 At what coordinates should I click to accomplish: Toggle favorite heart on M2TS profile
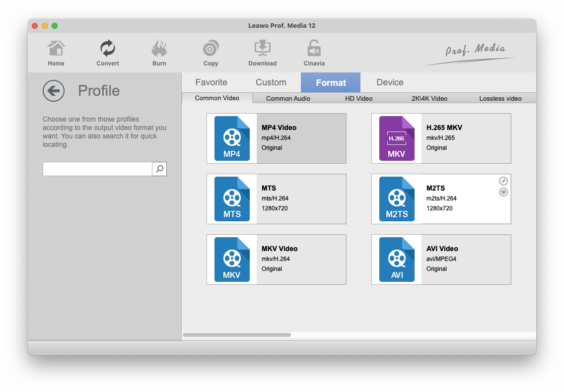[x=503, y=192]
